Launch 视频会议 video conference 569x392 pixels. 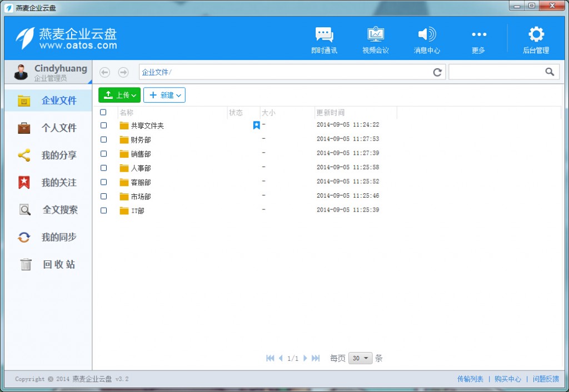tap(376, 38)
